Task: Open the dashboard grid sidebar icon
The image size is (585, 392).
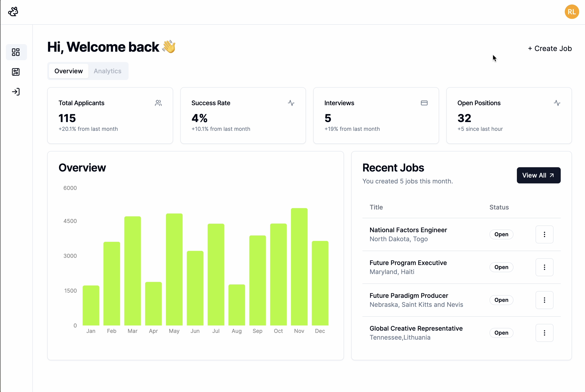Action: [16, 52]
